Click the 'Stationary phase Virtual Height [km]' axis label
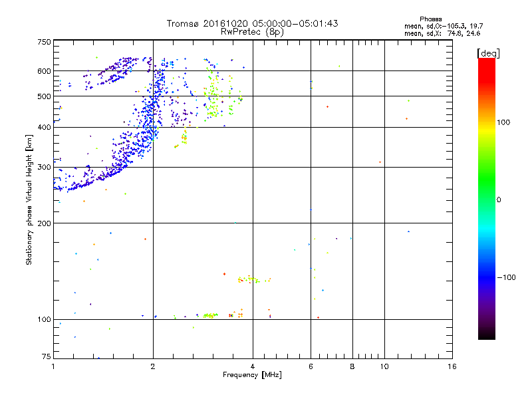The height and width of the screenshot is (399, 532). 29,199
